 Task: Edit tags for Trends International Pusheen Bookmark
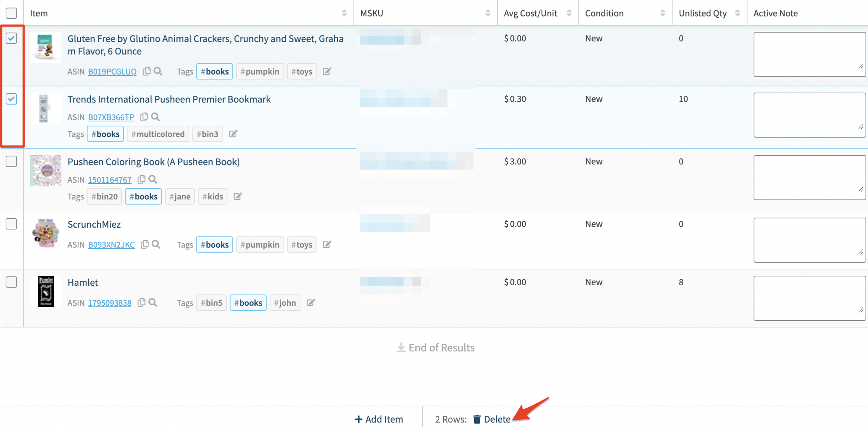233,134
